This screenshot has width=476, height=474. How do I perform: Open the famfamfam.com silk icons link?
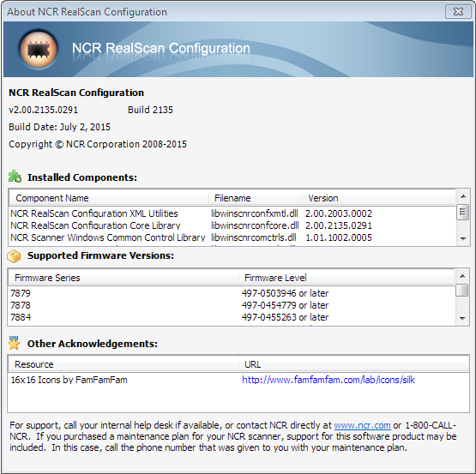328,380
